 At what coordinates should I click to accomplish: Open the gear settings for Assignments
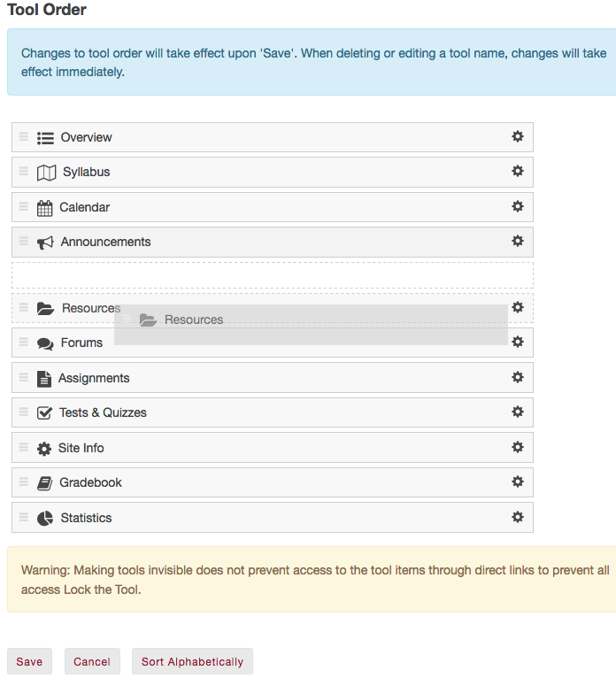518,377
